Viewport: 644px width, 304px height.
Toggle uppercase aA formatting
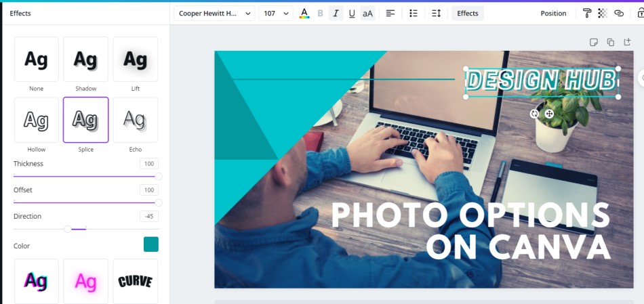[367, 13]
